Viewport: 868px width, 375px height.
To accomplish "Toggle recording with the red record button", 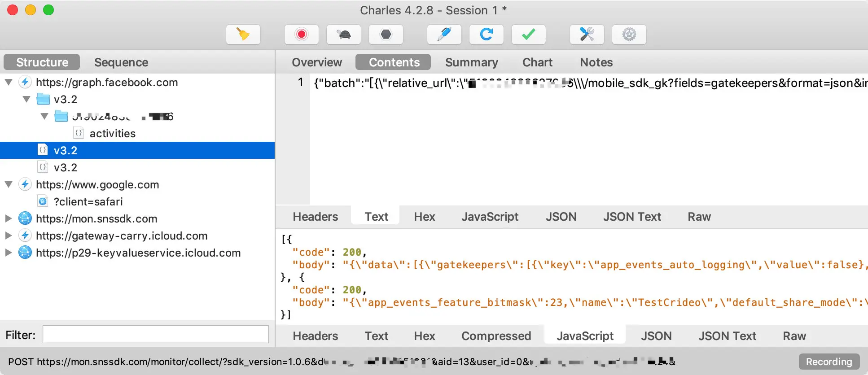I will click(x=301, y=35).
